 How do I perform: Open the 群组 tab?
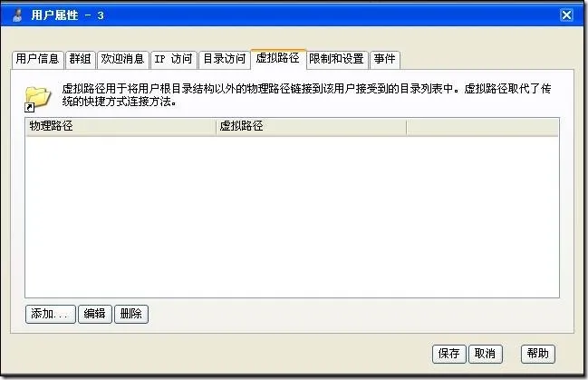click(81, 59)
